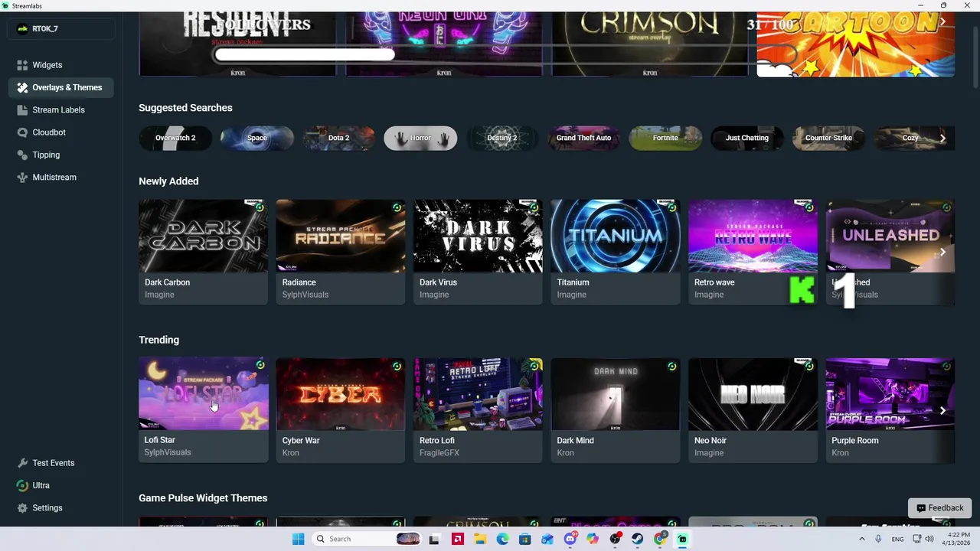Image resolution: width=980 pixels, height=551 pixels.
Task: Click the Test Events rocket icon
Action: click(22, 463)
